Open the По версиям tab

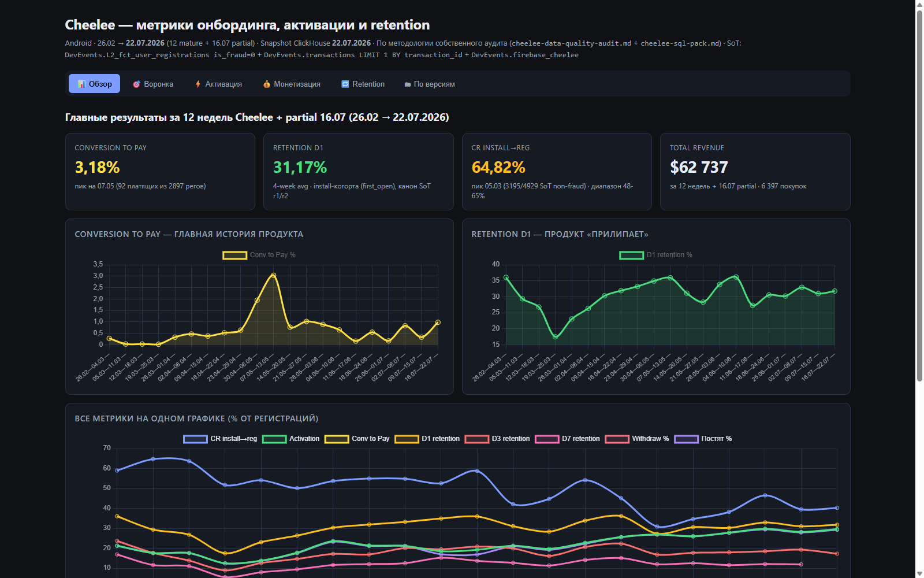point(430,84)
